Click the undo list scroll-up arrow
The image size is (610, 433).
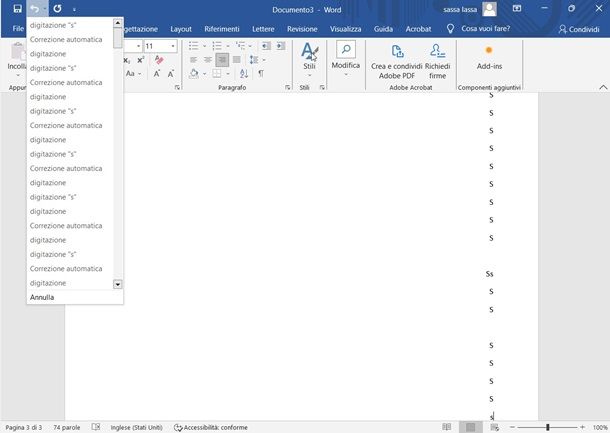pyautogui.click(x=117, y=23)
